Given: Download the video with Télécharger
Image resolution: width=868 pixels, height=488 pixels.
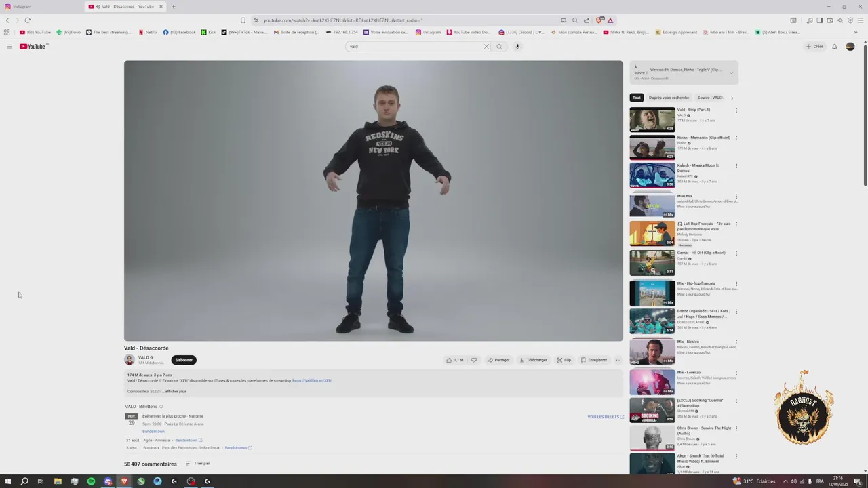Looking at the screenshot, I should point(534,360).
